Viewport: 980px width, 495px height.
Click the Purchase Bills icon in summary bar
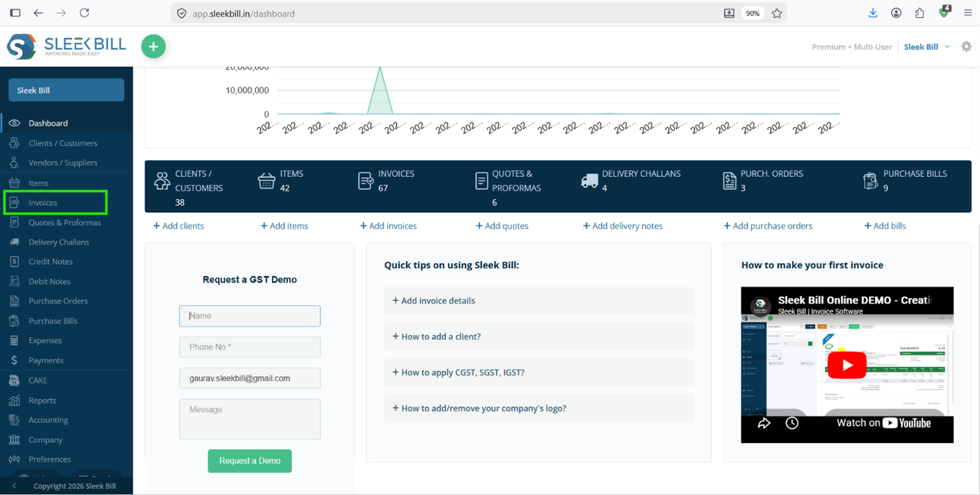click(x=870, y=181)
